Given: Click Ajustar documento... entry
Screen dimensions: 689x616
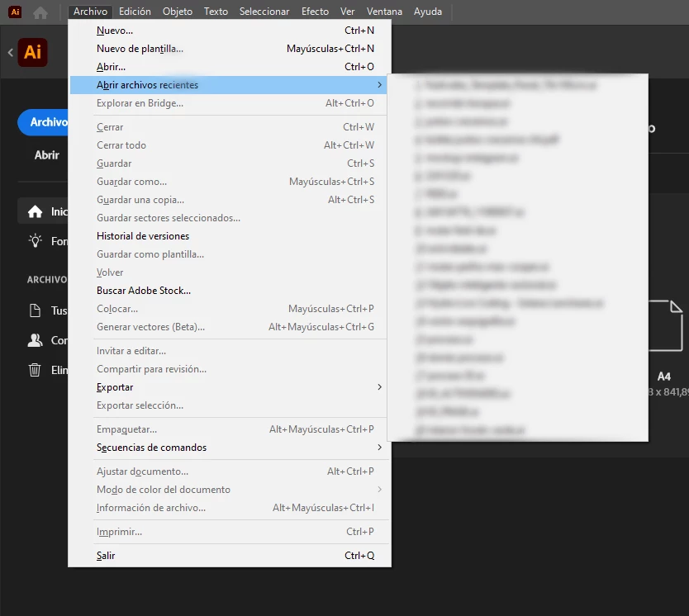Looking at the screenshot, I should pos(229,471).
